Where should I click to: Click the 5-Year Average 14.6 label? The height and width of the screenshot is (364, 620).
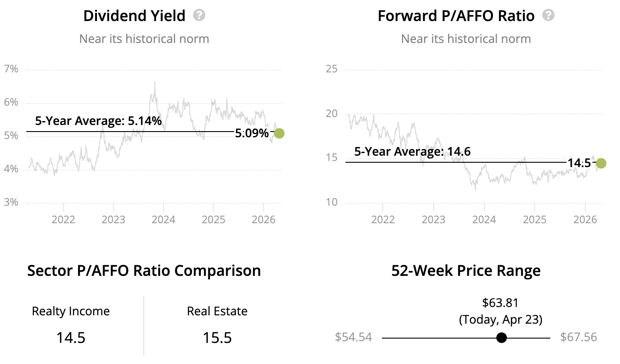point(412,152)
